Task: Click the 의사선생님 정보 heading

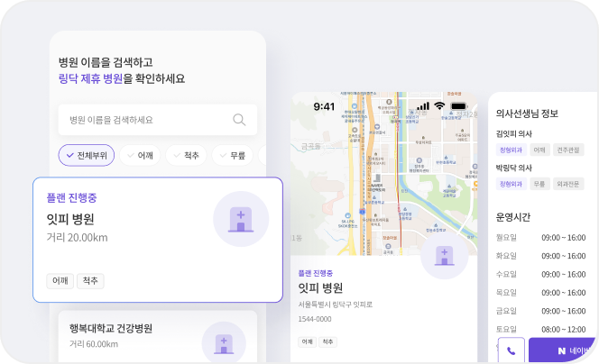Action: [527, 114]
